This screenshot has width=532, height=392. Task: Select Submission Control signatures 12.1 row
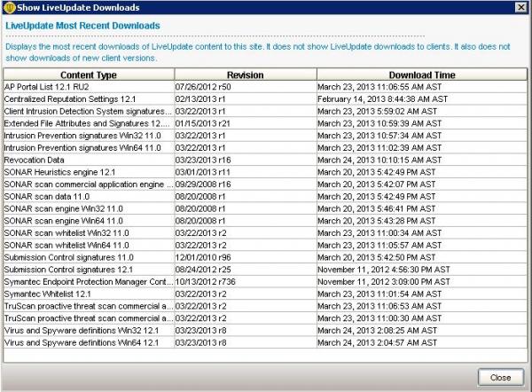(265, 270)
